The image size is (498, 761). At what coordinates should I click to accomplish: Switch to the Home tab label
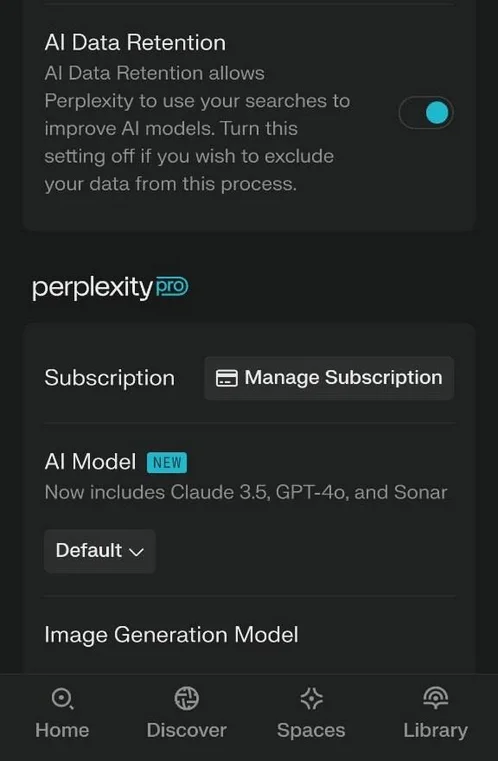point(62,730)
